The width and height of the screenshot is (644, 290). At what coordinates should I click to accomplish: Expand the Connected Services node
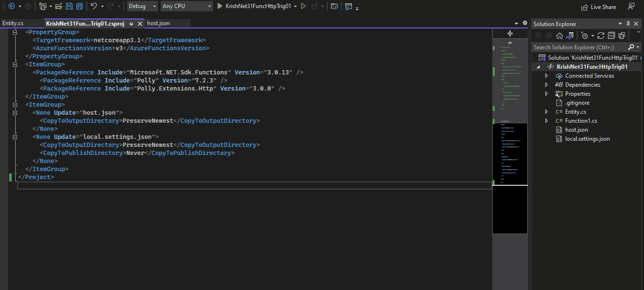click(x=546, y=76)
